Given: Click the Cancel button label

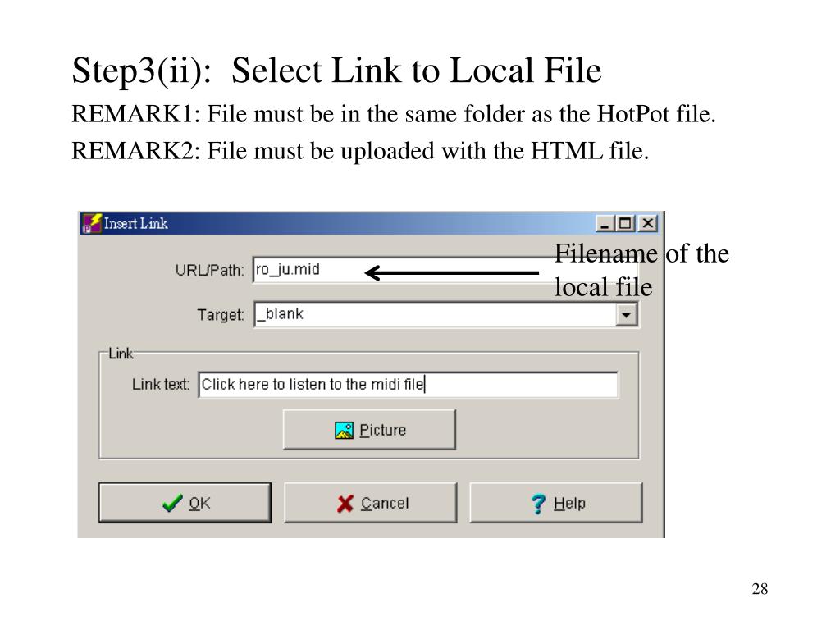Looking at the screenshot, I should pos(385,503).
